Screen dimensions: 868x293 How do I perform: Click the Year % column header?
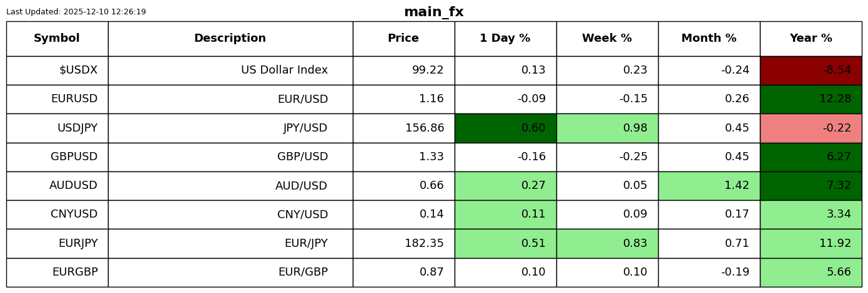tap(811, 39)
